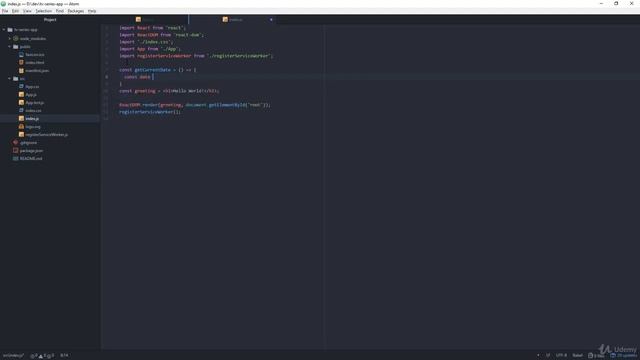The height and width of the screenshot is (360, 640).
Task: Click the updates notification in status bar
Action: click(624, 356)
